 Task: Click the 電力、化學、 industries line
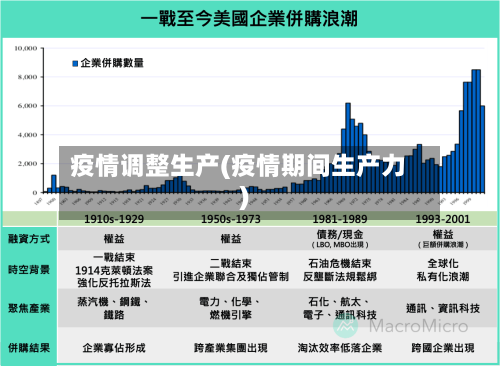[x=230, y=302]
